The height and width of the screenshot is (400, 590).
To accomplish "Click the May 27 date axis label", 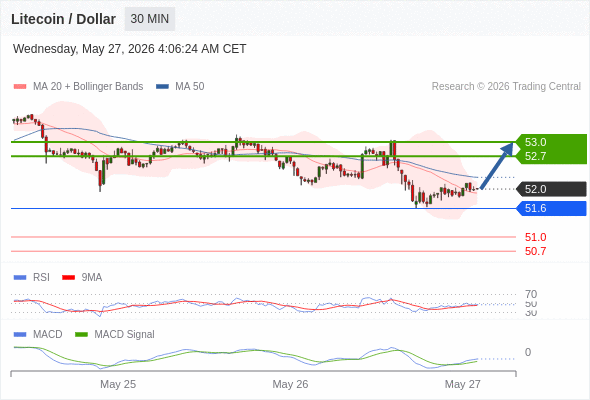I will (462, 384).
